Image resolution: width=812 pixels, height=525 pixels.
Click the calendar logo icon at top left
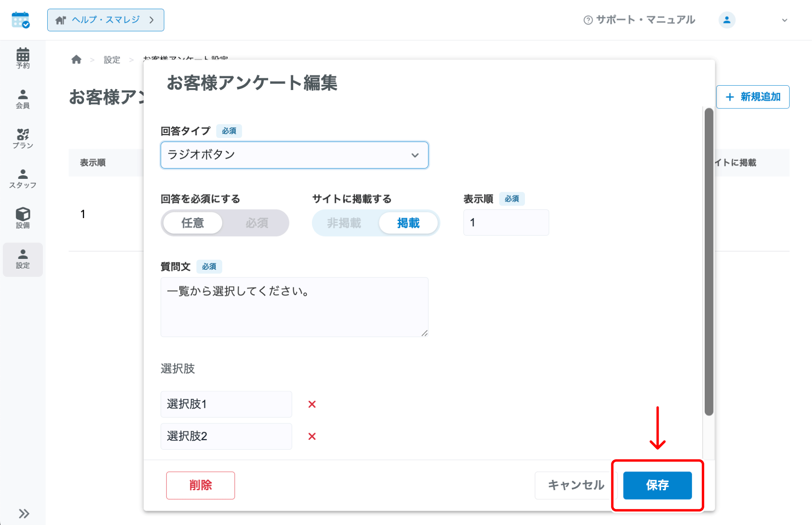tap(21, 20)
